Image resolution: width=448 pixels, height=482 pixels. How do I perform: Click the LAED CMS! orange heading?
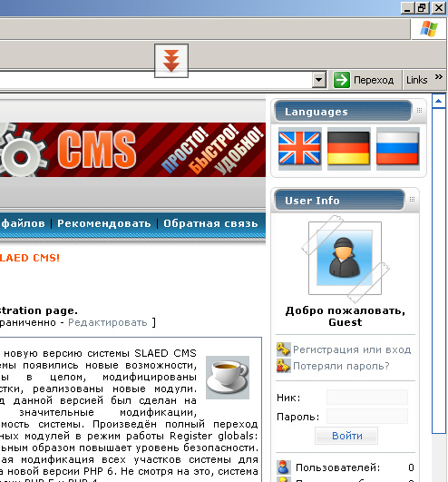click(x=30, y=258)
